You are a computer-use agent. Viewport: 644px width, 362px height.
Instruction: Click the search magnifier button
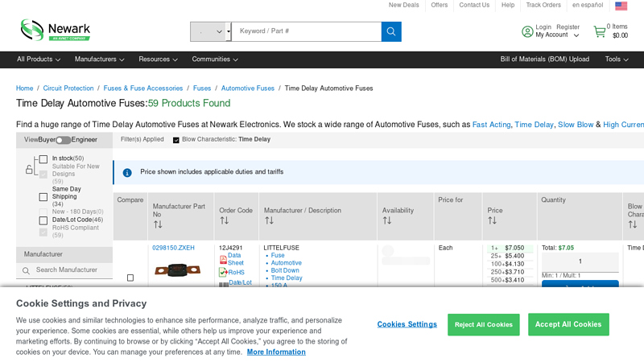point(391,31)
